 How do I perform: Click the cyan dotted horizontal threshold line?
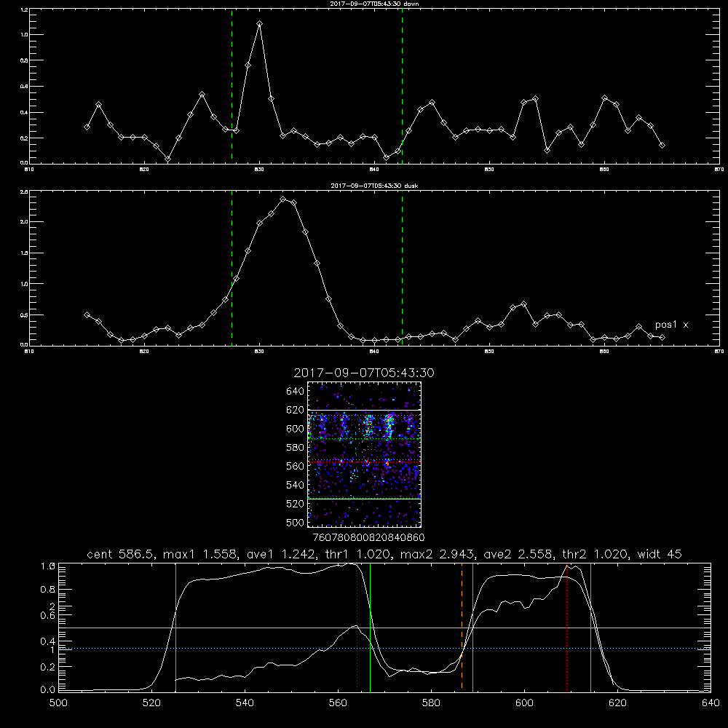point(384,648)
